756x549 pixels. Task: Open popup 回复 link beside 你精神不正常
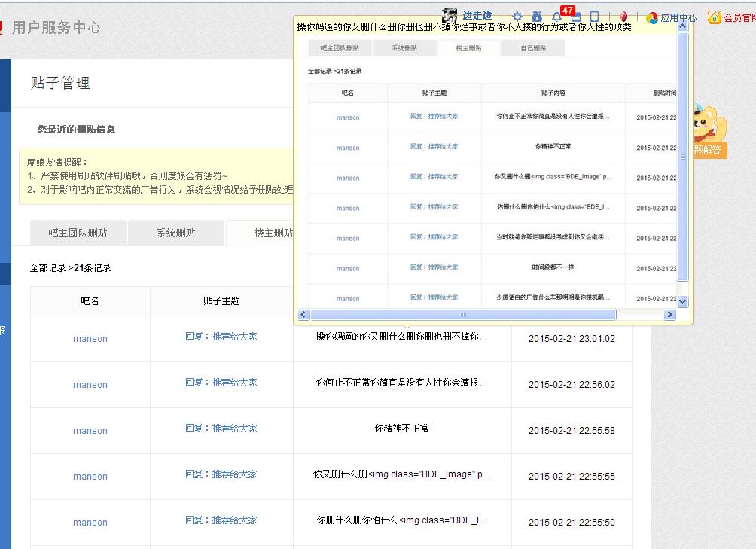[434, 146]
